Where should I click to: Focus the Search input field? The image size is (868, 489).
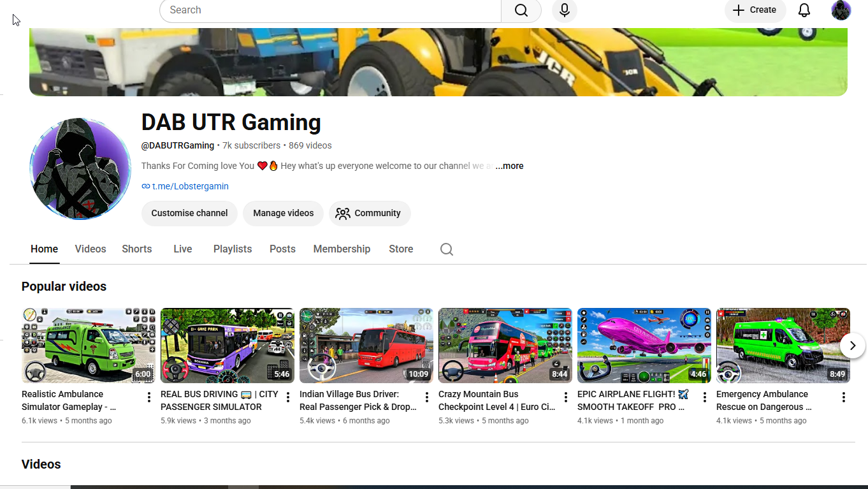click(330, 10)
